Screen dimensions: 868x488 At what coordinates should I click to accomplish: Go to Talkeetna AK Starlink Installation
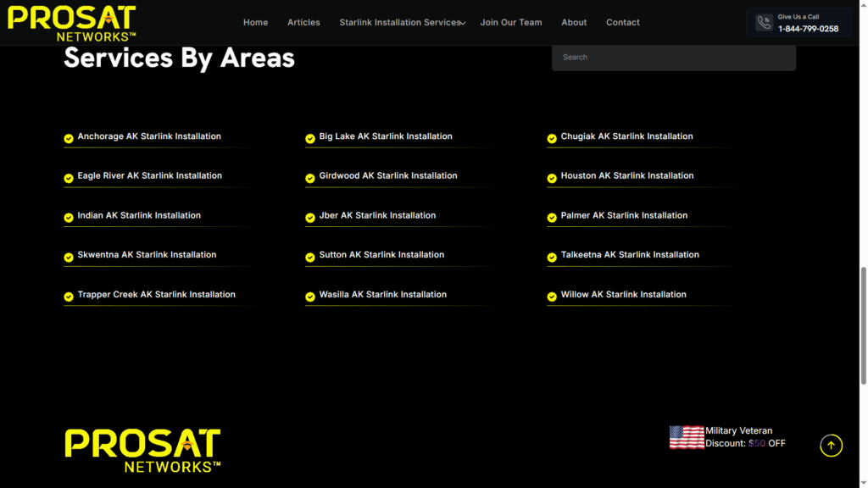[630, 254]
